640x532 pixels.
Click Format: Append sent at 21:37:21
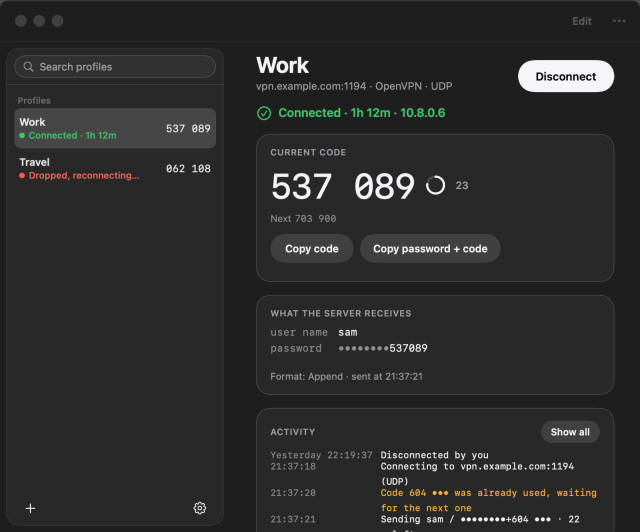(346, 376)
